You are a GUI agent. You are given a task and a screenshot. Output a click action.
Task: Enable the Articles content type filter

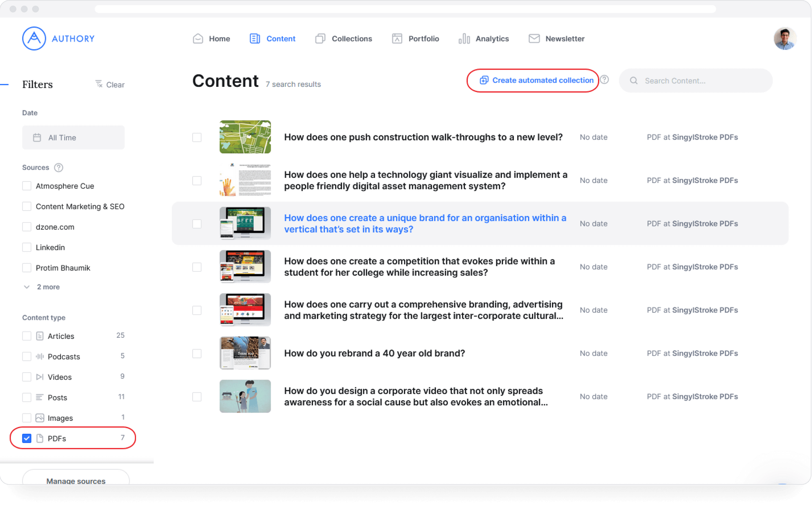click(x=26, y=336)
